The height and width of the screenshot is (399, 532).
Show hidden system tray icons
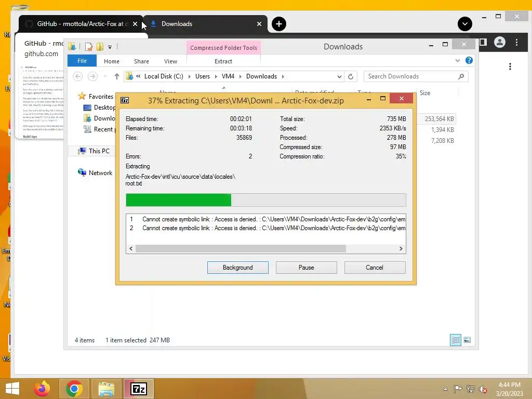tap(445, 389)
